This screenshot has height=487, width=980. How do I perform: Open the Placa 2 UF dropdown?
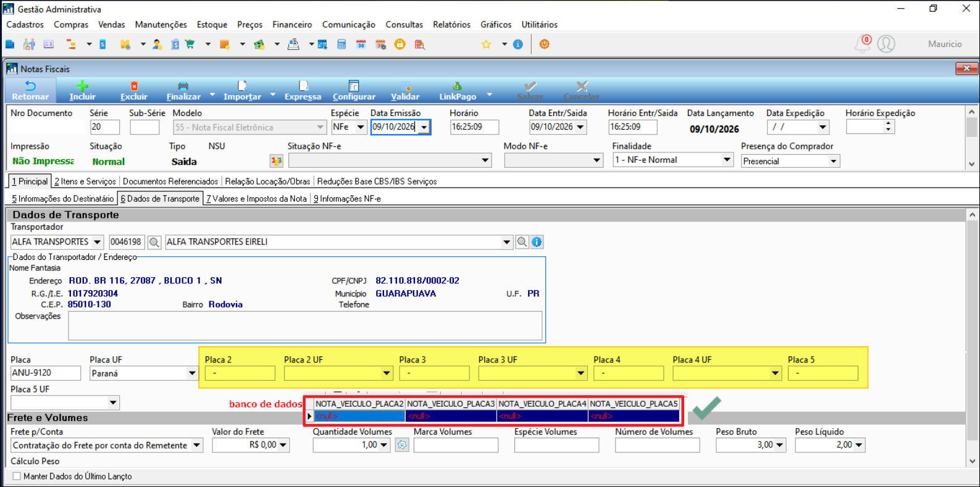point(386,373)
